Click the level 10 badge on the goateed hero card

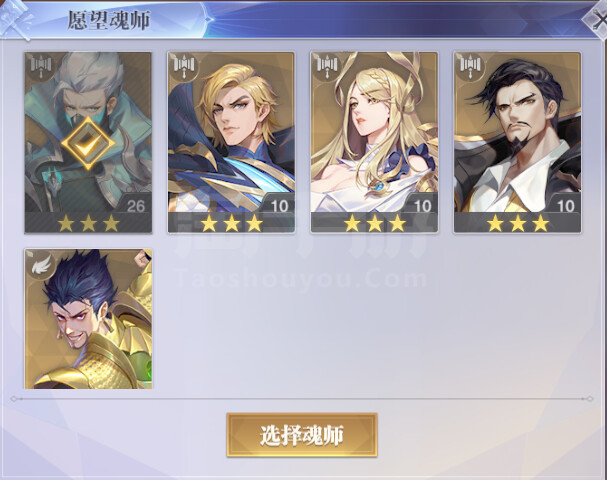[565, 205]
